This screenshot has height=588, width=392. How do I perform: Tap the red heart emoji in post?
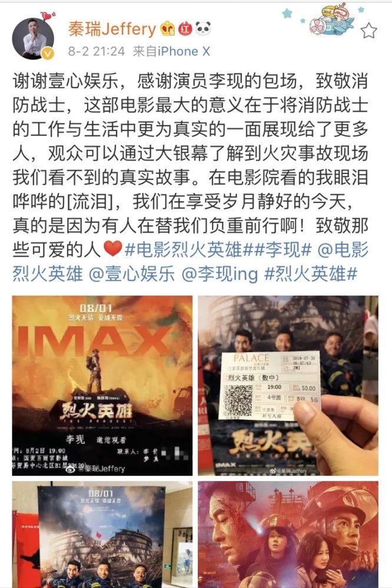(x=113, y=249)
